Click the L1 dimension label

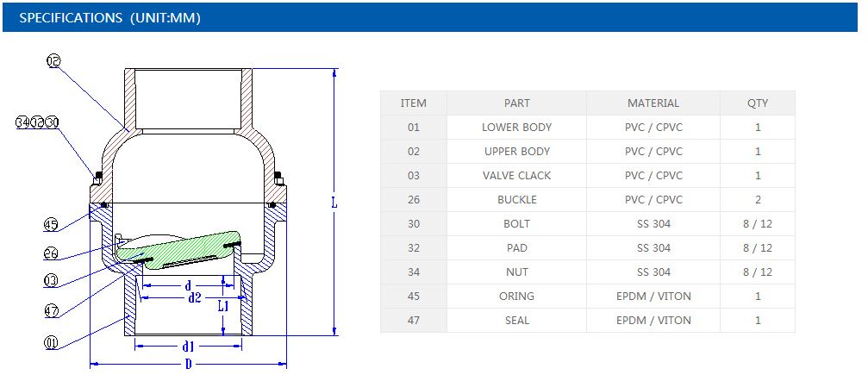[x=222, y=306]
